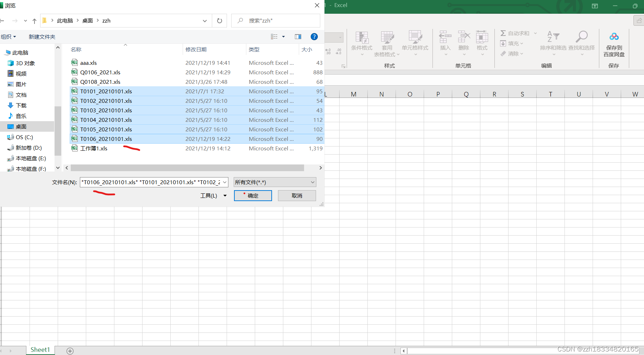Open file type filter 所有文件(*.*) dropdown
The image size is (644, 355).
275,182
